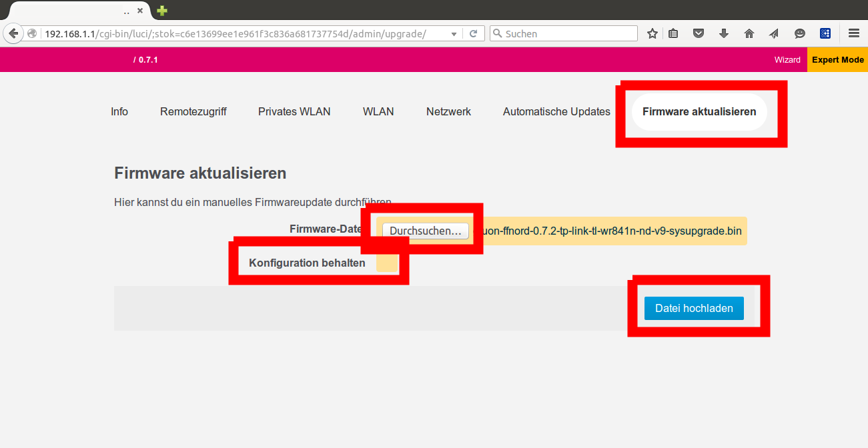Open a new tab with the plus icon

162,11
